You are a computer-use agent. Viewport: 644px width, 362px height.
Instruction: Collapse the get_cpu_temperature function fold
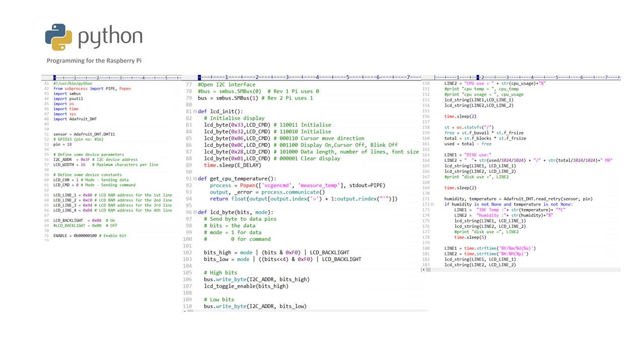click(x=195, y=178)
